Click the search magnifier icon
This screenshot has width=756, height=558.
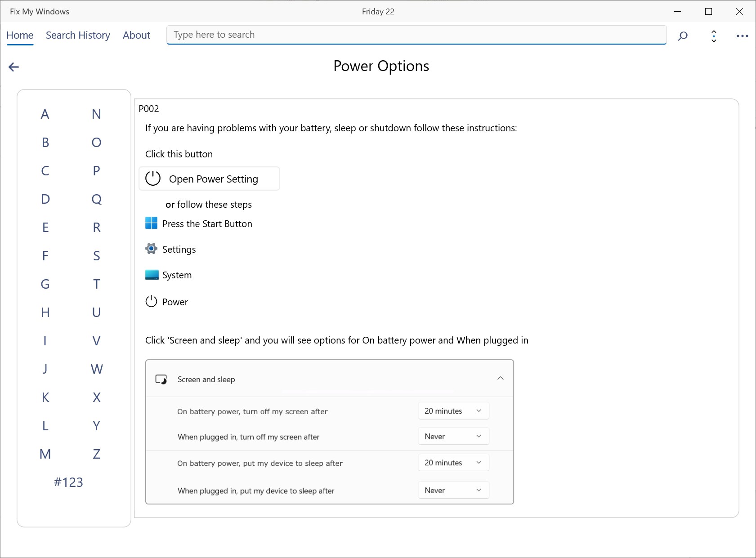coord(683,36)
